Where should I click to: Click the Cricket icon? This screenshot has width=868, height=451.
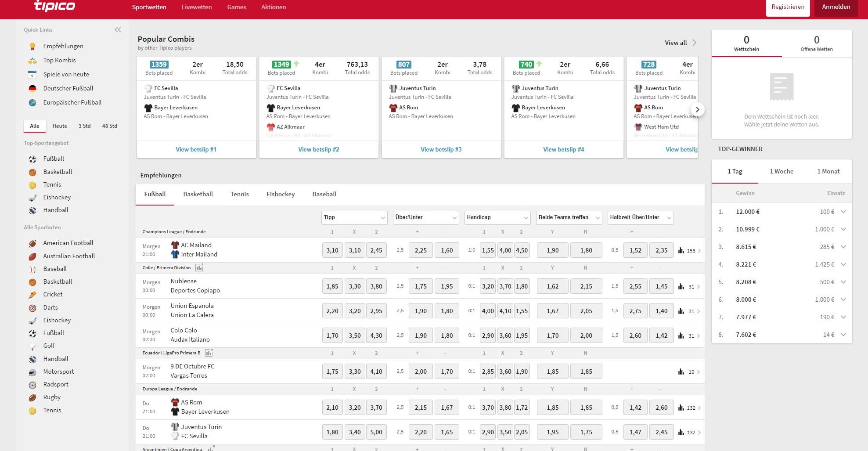[x=32, y=295]
